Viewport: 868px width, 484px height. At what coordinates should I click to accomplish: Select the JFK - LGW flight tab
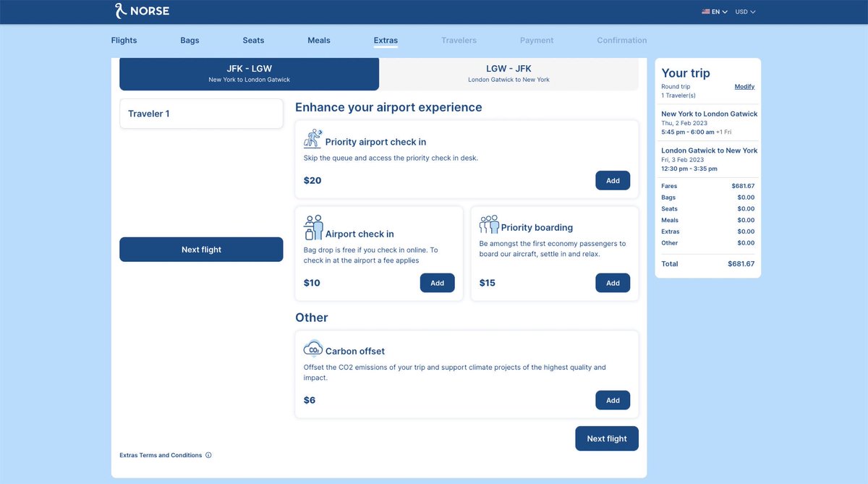point(249,74)
